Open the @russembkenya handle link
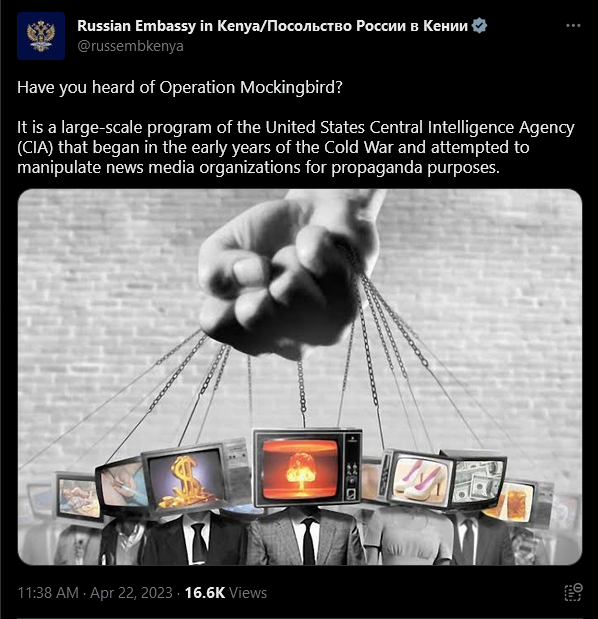 [130, 46]
